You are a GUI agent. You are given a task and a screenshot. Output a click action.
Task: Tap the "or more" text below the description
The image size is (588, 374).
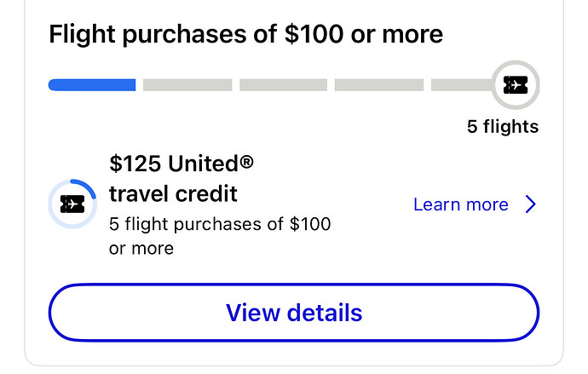pos(141,249)
